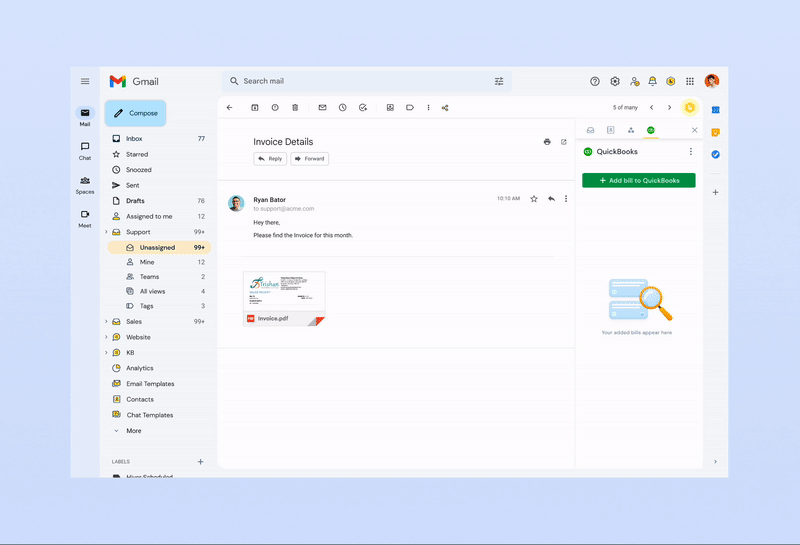
Task: Expand the Website mailbox chevron
Action: 106,337
